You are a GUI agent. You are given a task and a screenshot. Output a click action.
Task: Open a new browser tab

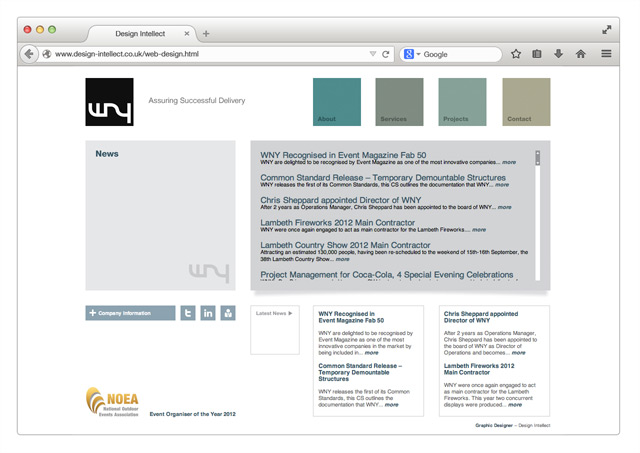pyautogui.click(x=206, y=33)
